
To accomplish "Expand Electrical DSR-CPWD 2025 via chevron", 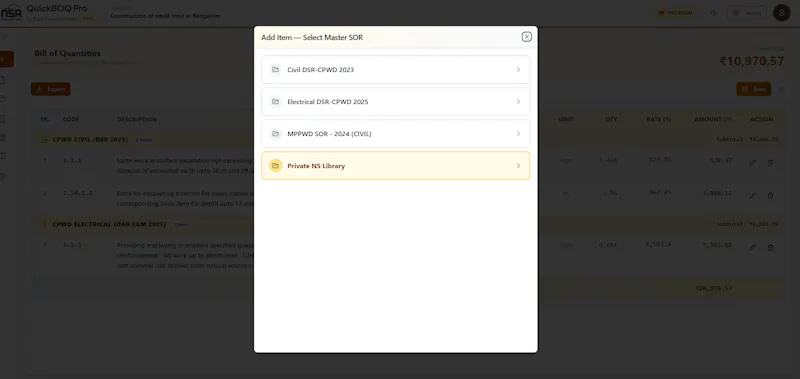I will coord(518,102).
